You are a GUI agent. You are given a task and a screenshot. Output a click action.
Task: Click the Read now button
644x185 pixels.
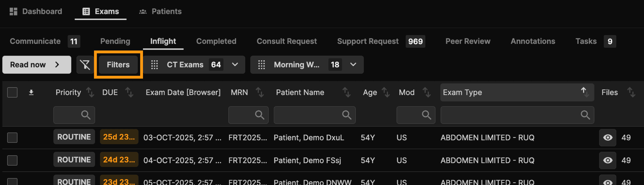pos(37,65)
